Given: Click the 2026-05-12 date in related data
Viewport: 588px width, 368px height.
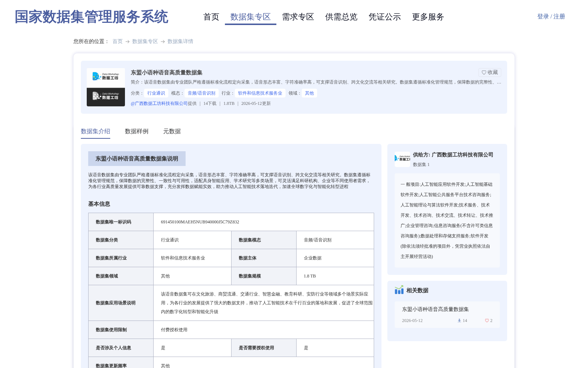Looking at the screenshot, I should coord(412,321).
